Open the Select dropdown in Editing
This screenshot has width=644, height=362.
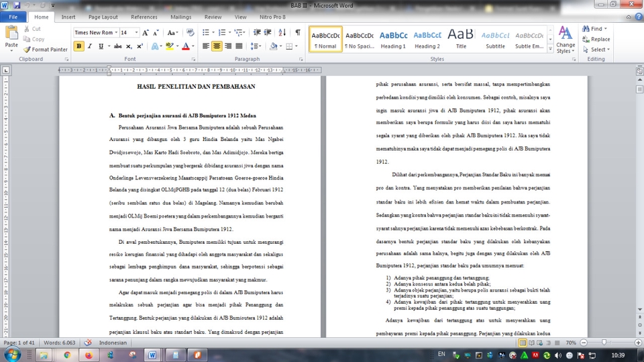pos(596,50)
